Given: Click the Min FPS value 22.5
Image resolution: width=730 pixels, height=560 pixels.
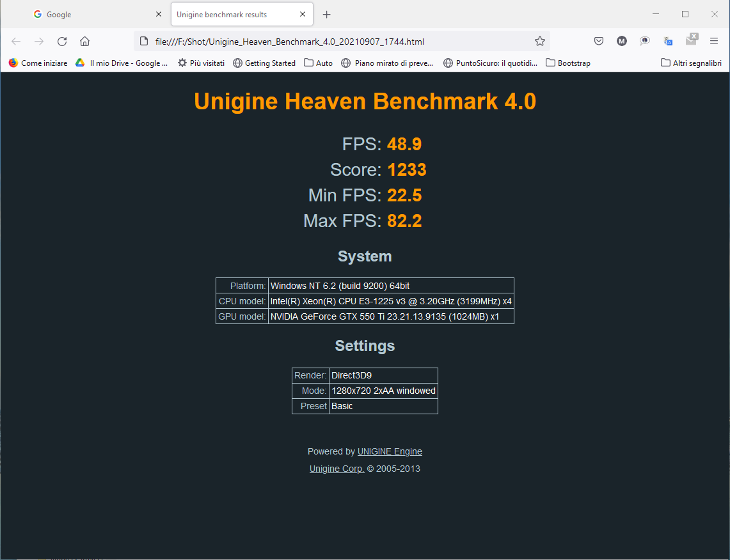Looking at the screenshot, I should click(x=404, y=196).
